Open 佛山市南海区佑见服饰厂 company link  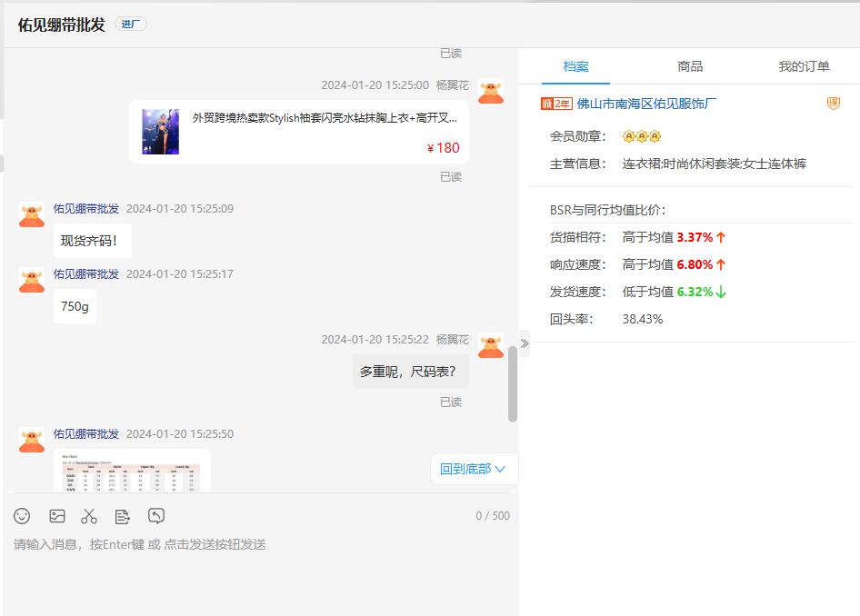(x=646, y=104)
